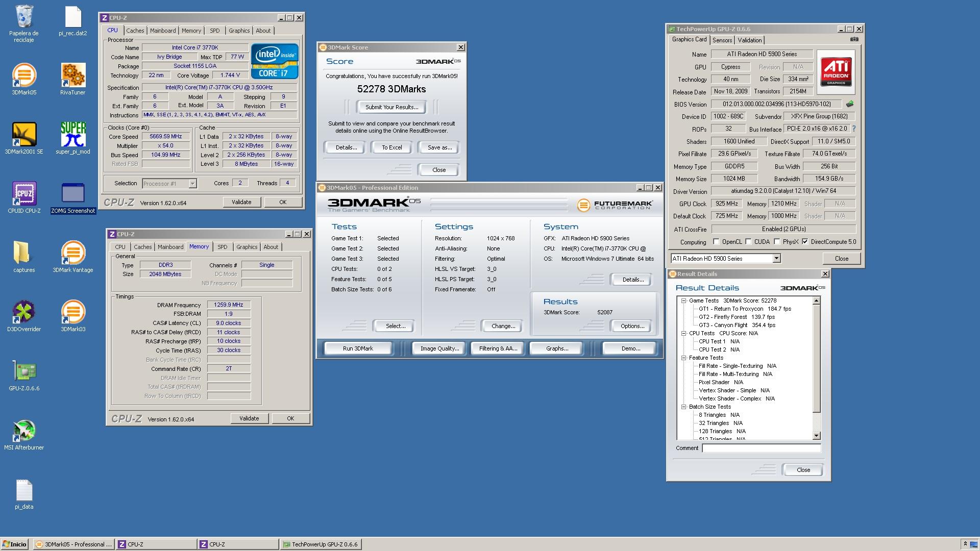Screen dimensions: 980x551
Task: Open the Papelera de reciclaje desktop icon
Action: 23,23
